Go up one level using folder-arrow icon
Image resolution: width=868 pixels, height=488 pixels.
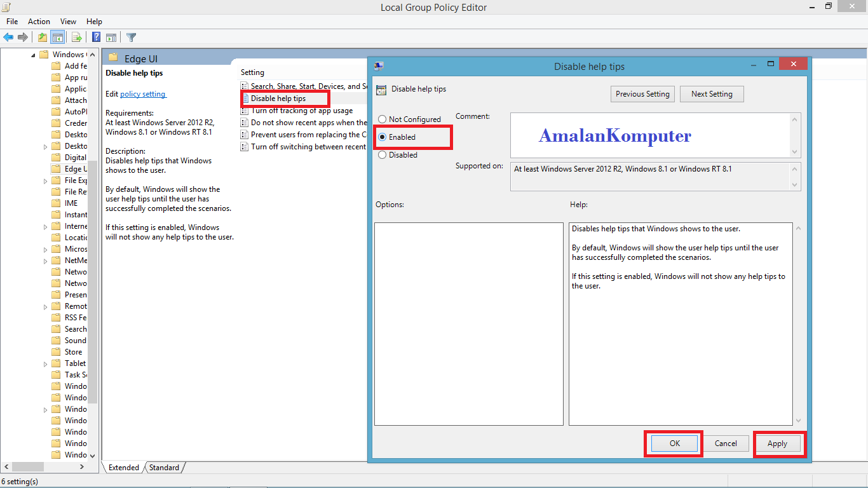(x=42, y=37)
